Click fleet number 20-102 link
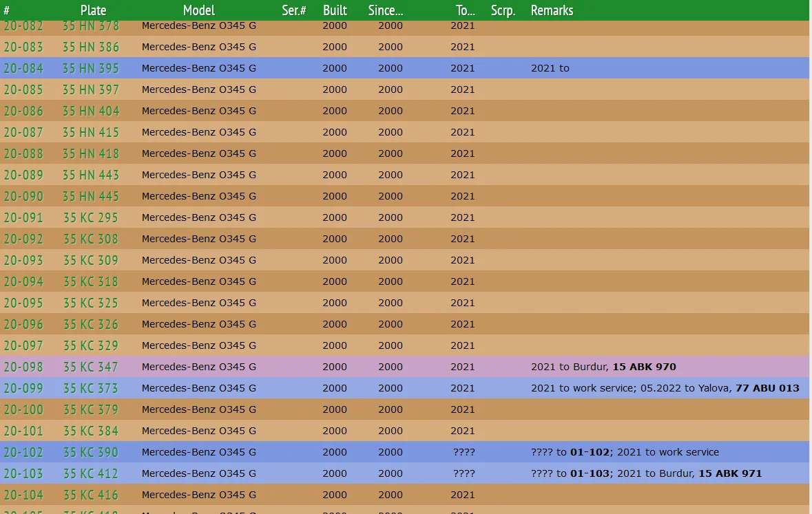The image size is (812, 514). (23, 452)
